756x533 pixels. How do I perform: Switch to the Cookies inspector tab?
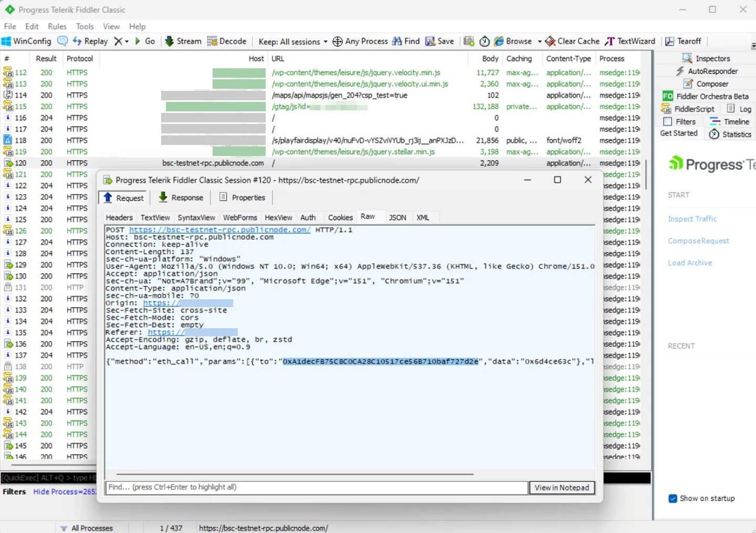[340, 217]
